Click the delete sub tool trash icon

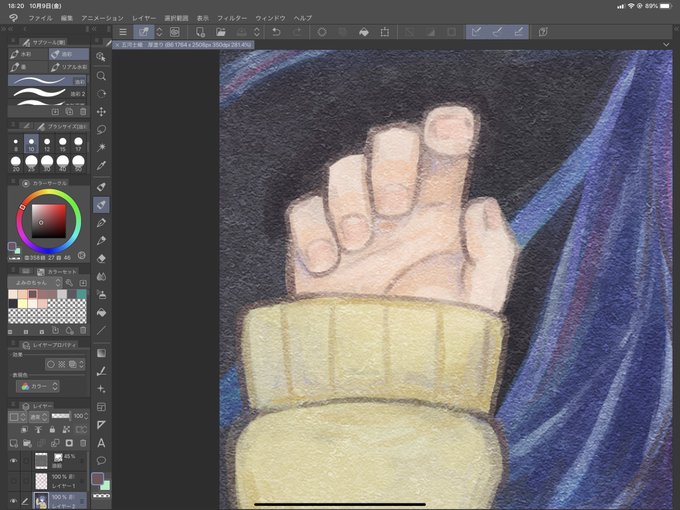click(x=83, y=111)
